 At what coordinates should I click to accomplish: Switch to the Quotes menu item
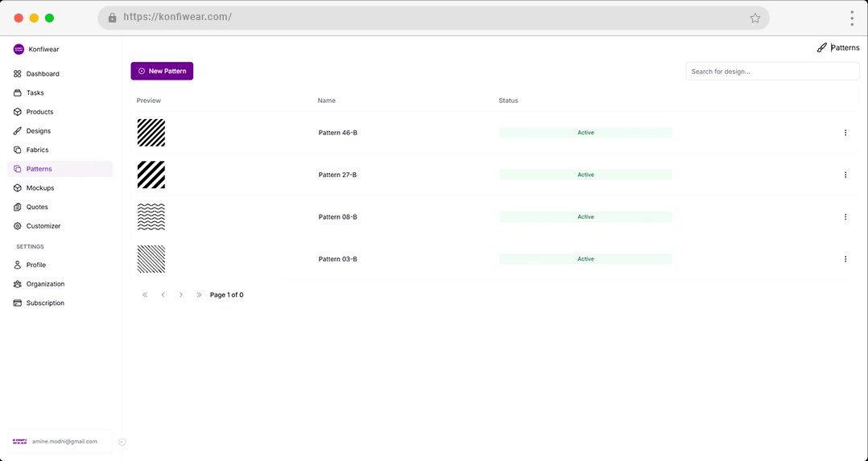pyautogui.click(x=36, y=207)
